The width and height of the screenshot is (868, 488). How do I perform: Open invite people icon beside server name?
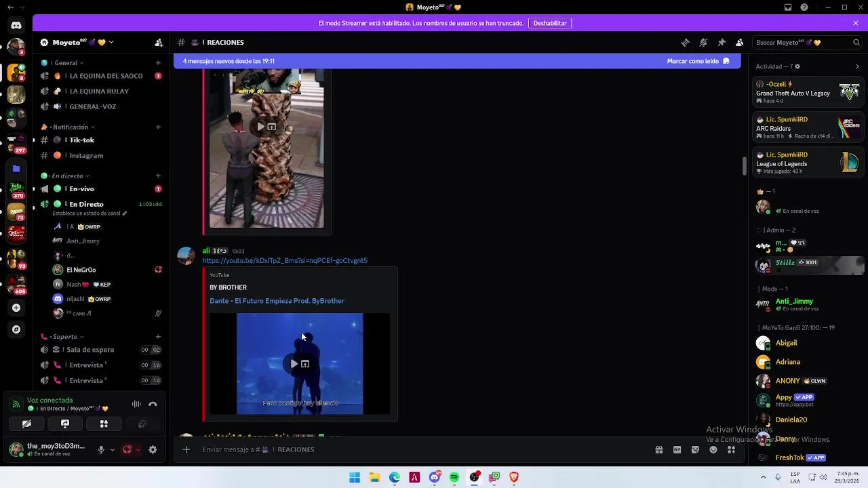(x=159, y=42)
